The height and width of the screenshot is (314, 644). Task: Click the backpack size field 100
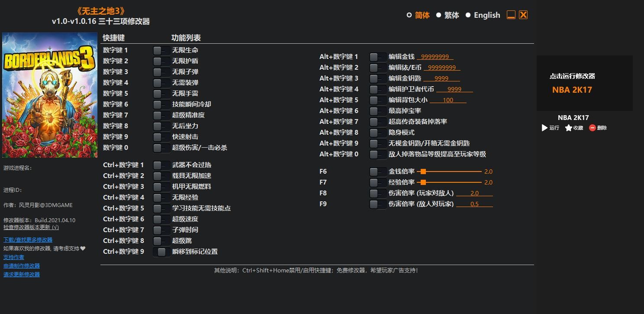[448, 100]
